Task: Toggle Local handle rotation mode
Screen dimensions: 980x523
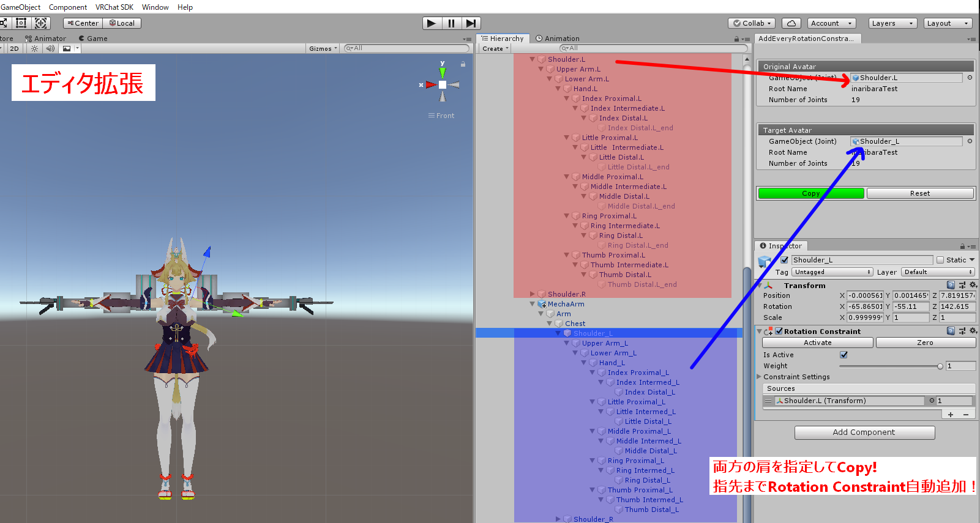Action: (x=122, y=23)
